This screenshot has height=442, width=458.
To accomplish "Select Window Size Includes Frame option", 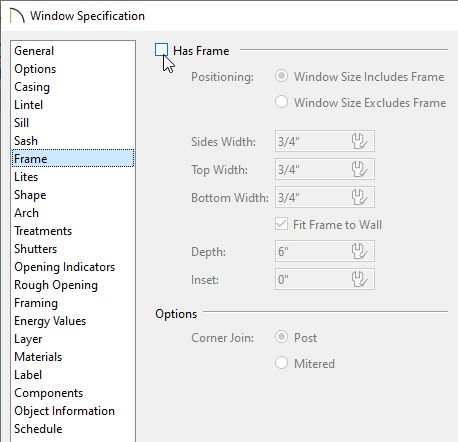I will [281, 76].
